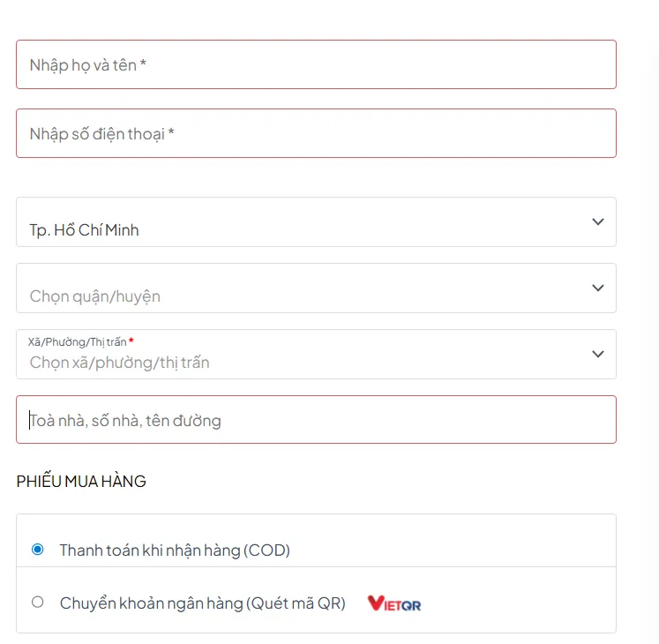The image size is (659, 644).
Task: Click the PHIẾU MUA HÀNG heading
Action: 81,482
